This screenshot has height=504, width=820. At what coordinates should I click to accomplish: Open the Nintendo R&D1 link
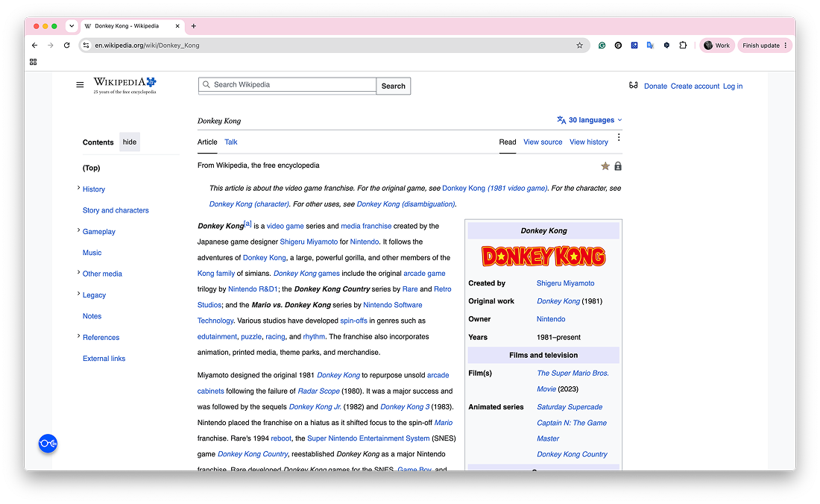pyautogui.click(x=253, y=289)
